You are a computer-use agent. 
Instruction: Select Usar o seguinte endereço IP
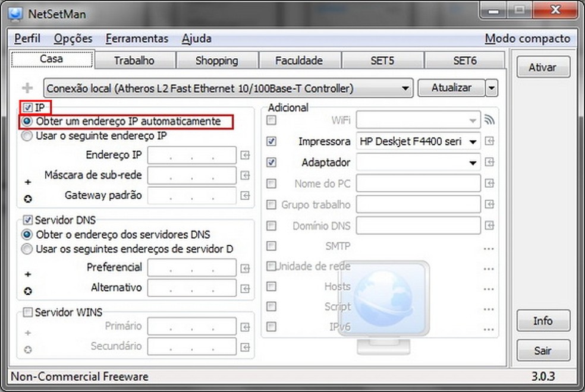click(27, 136)
